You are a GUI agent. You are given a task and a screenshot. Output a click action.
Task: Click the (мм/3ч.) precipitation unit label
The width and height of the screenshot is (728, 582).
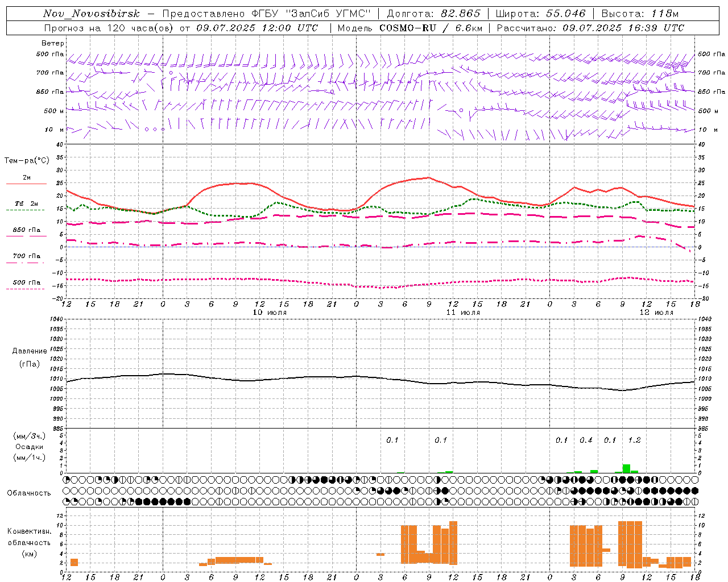(30, 436)
